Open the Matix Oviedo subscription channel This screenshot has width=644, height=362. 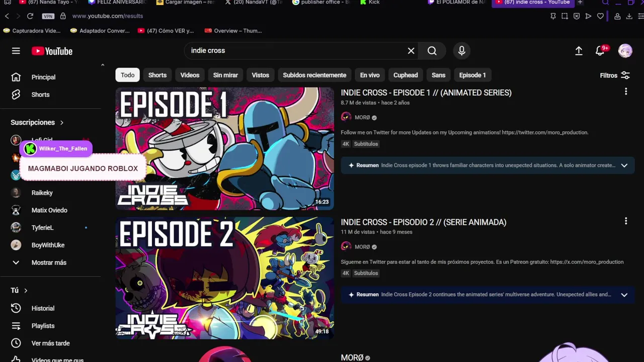(50, 210)
